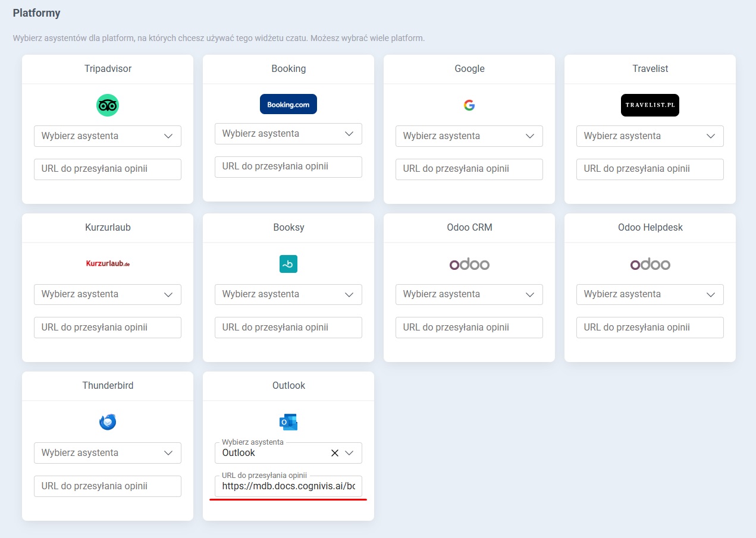Click the Google G logo icon
Viewport: 756px width, 538px height.
click(469, 105)
